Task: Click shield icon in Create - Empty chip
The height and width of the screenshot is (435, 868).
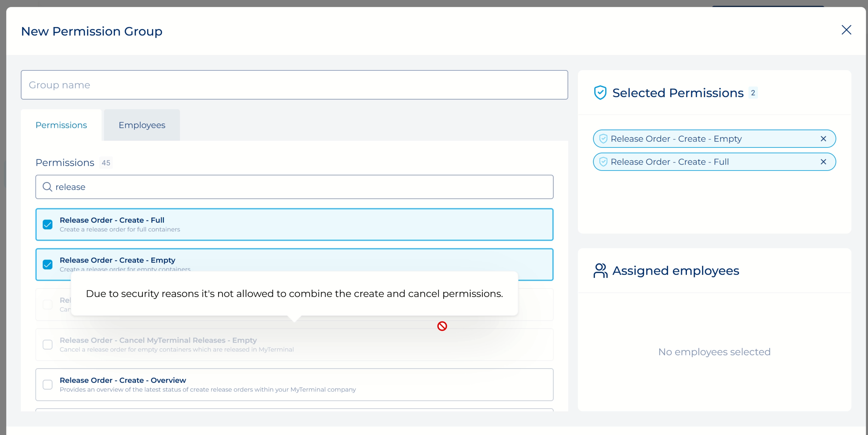Action: click(x=603, y=139)
